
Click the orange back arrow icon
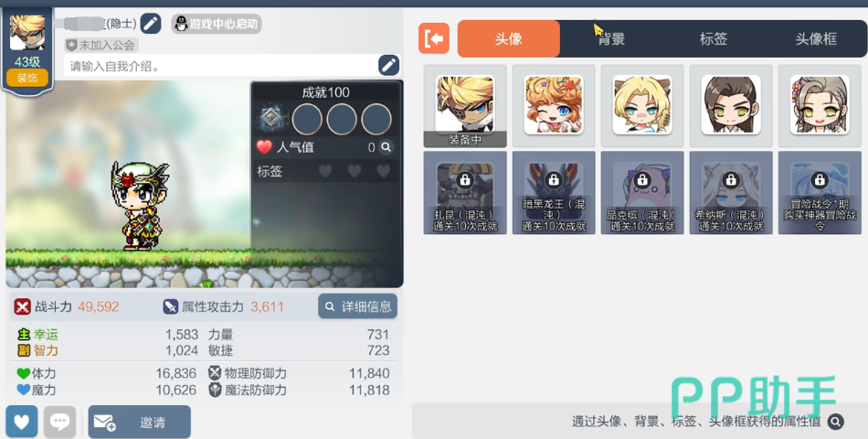[x=434, y=38]
